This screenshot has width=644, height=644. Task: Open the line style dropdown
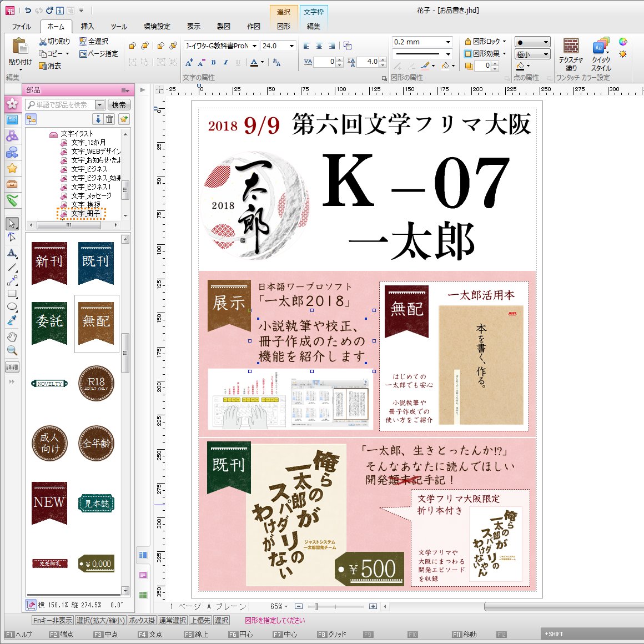point(448,54)
